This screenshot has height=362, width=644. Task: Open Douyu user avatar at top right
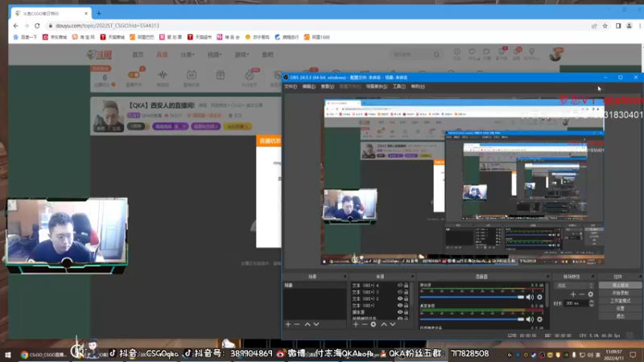point(556,54)
